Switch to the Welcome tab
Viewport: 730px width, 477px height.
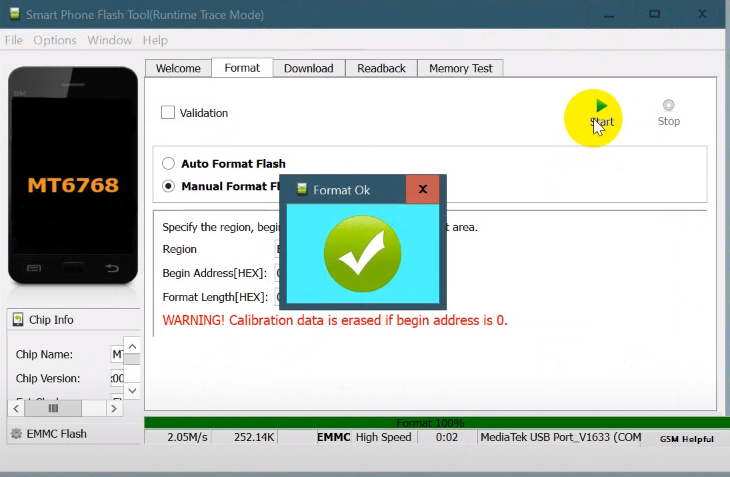click(x=178, y=68)
